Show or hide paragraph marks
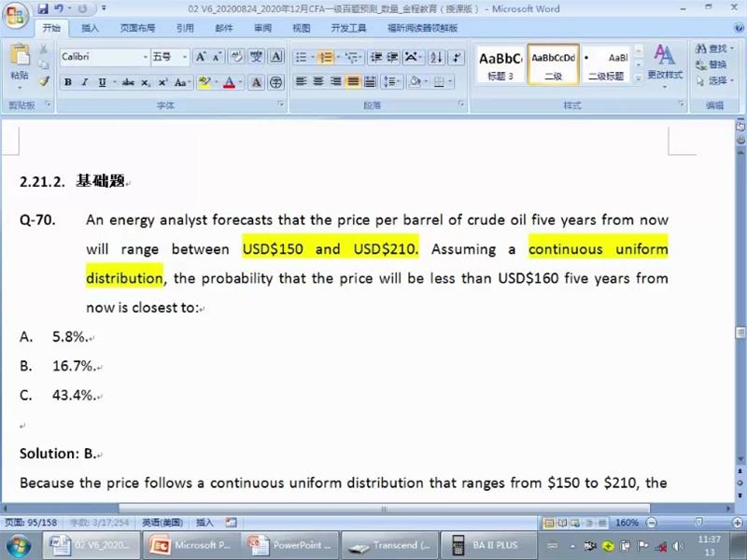The width and height of the screenshot is (747, 560). [x=457, y=57]
